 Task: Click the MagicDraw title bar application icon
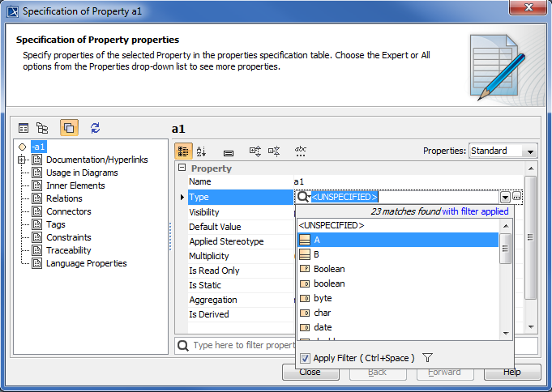[x=13, y=11]
